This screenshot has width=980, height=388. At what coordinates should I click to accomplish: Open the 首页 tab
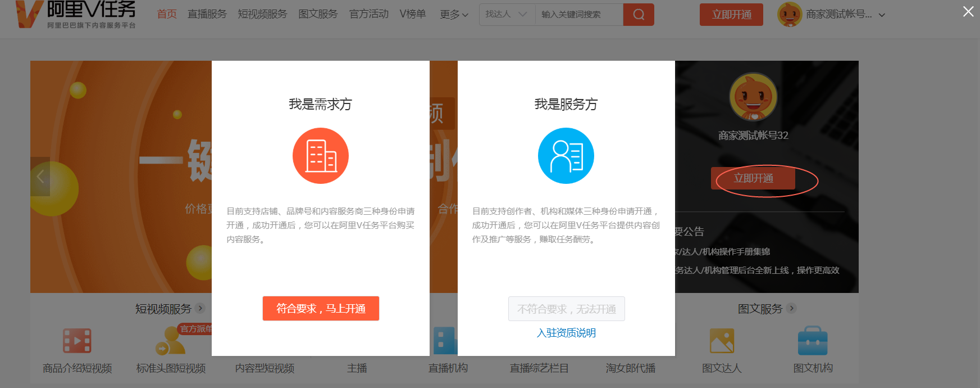point(167,14)
